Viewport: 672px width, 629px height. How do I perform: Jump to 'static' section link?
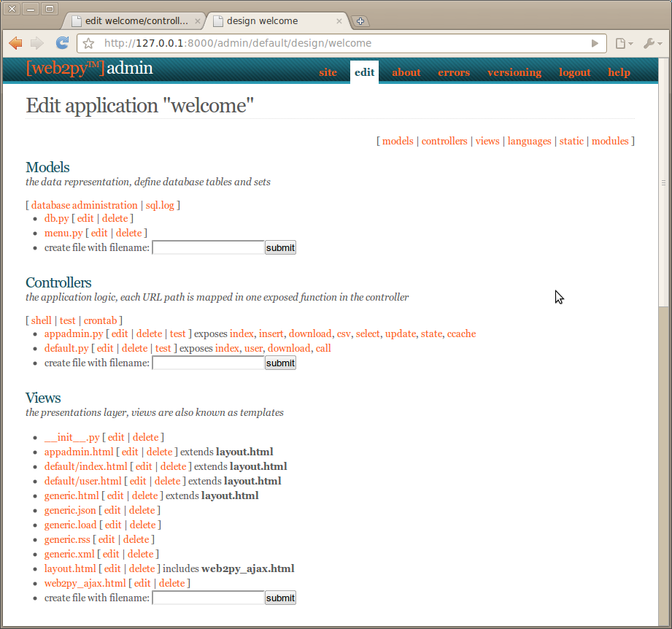pyautogui.click(x=571, y=142)
